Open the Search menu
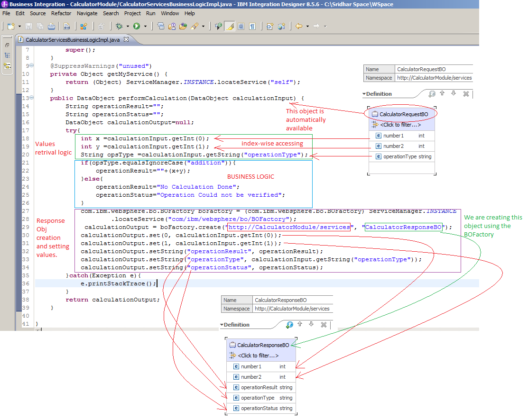Viewport: 528px width, 420px height. (x=111, y=13)
